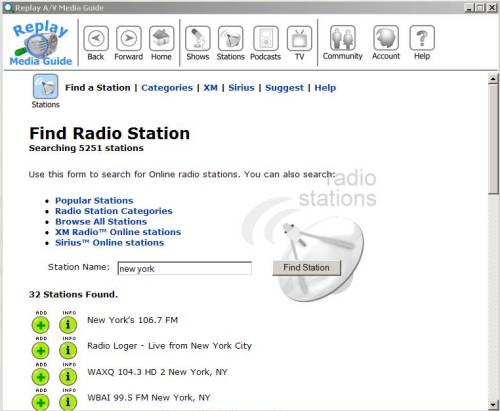Click the Find Station button
Image resolution: width=500 pixels, height=411 pixels.
coord(306,268)
